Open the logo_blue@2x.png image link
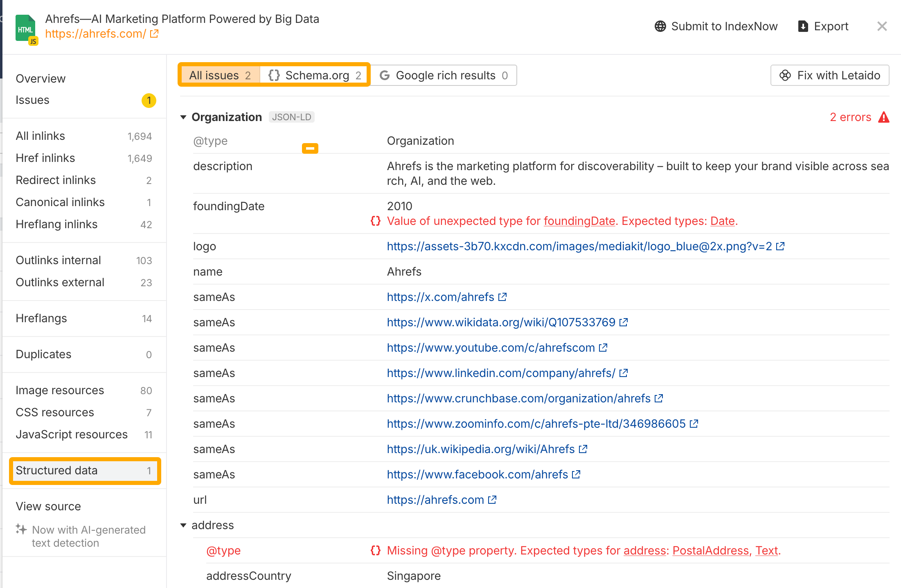901x588 pixels. pyautogui.click(x=579, y=246)
